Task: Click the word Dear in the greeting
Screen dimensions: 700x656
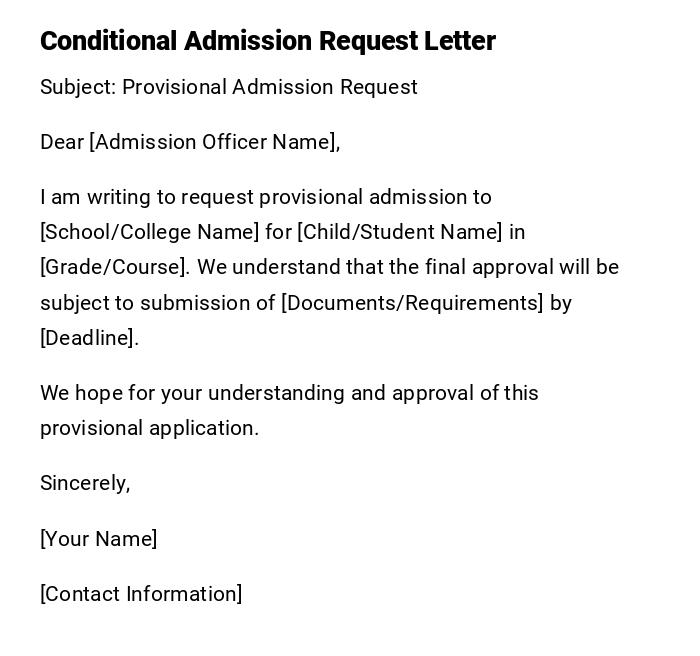Action: tap(62, 142)
